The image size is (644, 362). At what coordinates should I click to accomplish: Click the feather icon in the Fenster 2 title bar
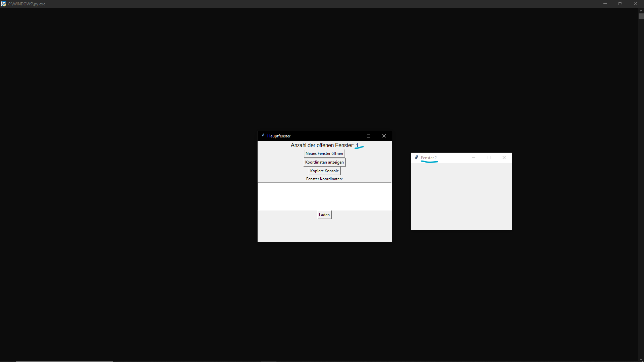coord(416,158)
